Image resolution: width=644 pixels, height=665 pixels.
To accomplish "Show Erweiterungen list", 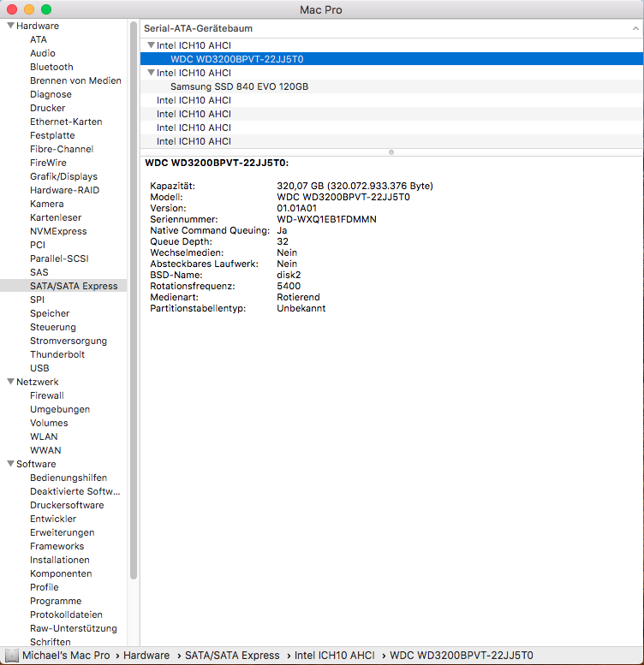I will (62, 532).
